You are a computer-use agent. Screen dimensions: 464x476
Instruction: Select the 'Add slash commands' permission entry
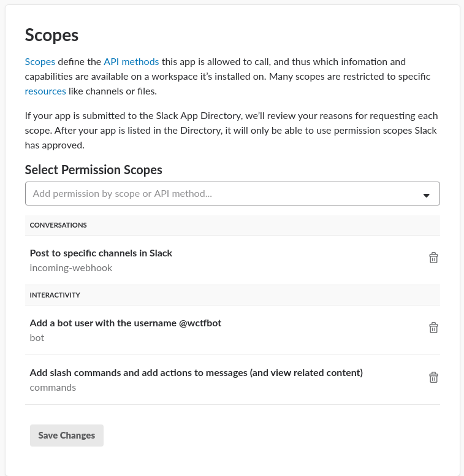click(196, 373)
